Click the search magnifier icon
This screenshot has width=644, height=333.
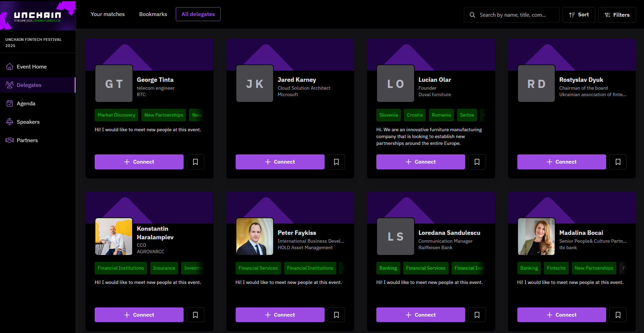pyautogui.click(x=472, y=15)
